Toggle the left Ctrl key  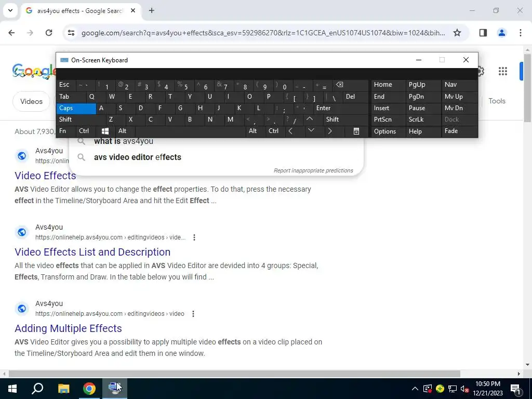click(x=85, y=131)
